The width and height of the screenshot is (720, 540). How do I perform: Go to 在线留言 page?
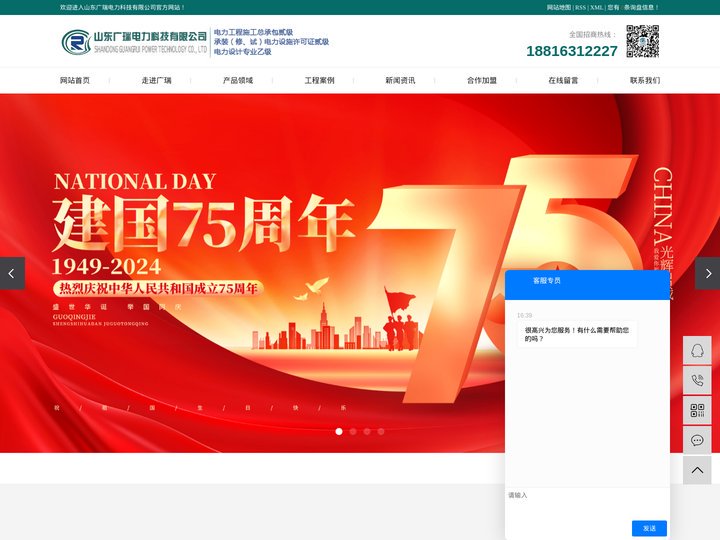[x=563, y=80]
